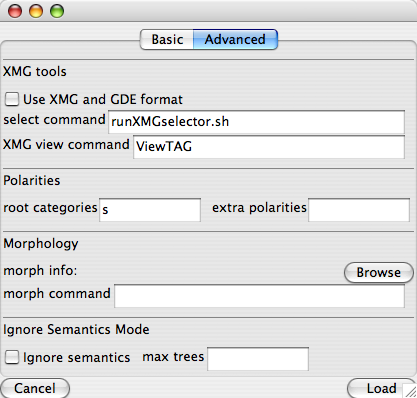Image resolution: width=417 pixels, height=398 pixels.
Task: Minimize the window using the yellow button
Action: 36,11
